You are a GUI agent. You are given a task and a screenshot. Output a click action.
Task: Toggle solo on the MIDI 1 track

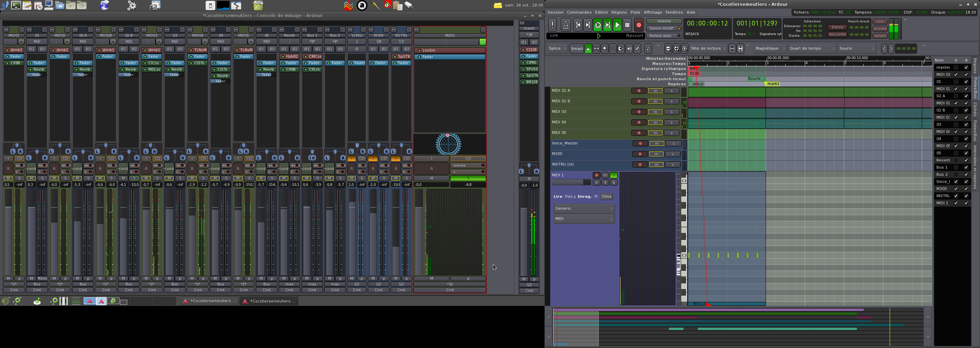click(613, 175)
